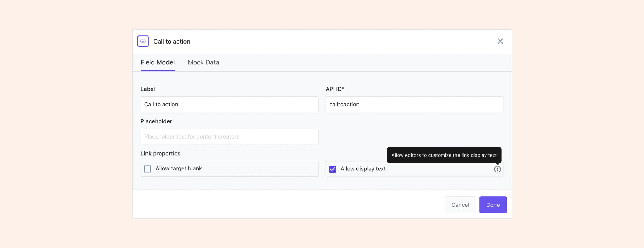Image resolution: width=644 pixels, height=248 pixels.
Task: Close the Call to action dialog
Action: pos(500,41)
